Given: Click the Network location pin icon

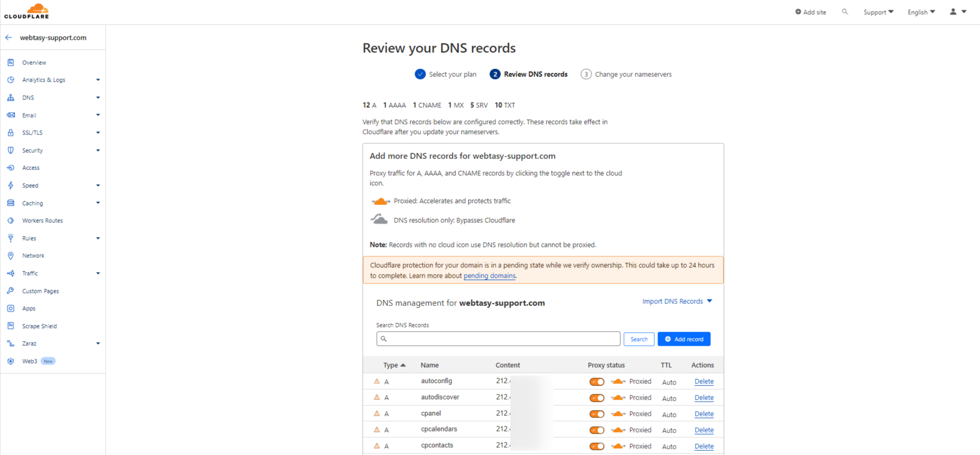Looking at the screenshot, I should click(10, 256).
